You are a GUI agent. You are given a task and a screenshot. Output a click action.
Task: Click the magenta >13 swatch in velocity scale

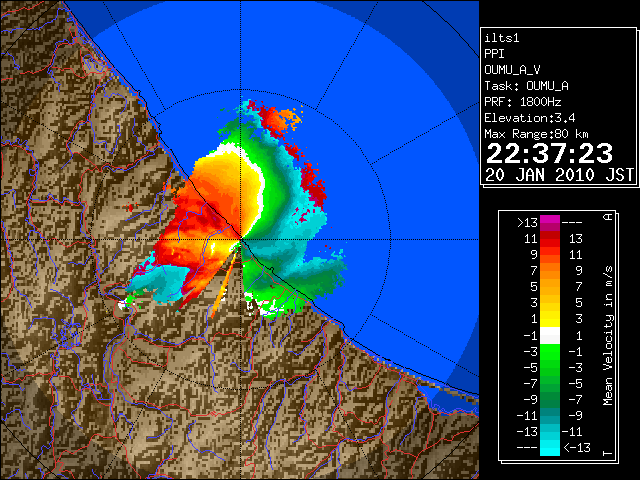coord(550,223)
